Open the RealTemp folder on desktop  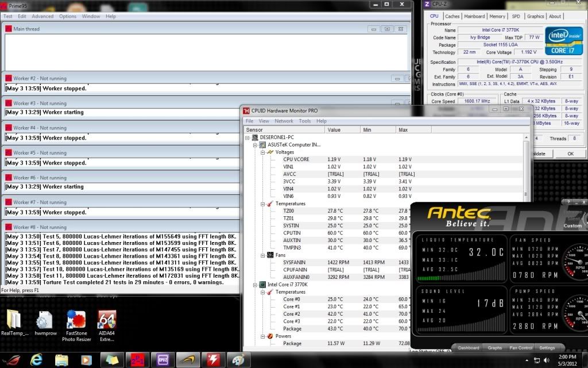pos(14,323)
